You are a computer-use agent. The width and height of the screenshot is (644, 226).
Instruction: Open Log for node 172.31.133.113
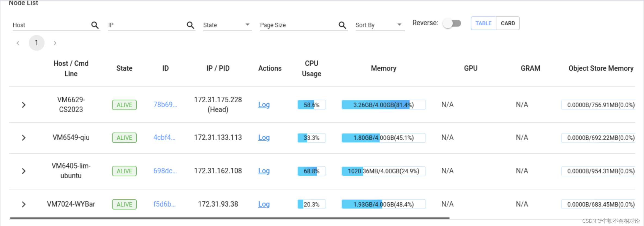pyautogui.click(x=264, y=138)
